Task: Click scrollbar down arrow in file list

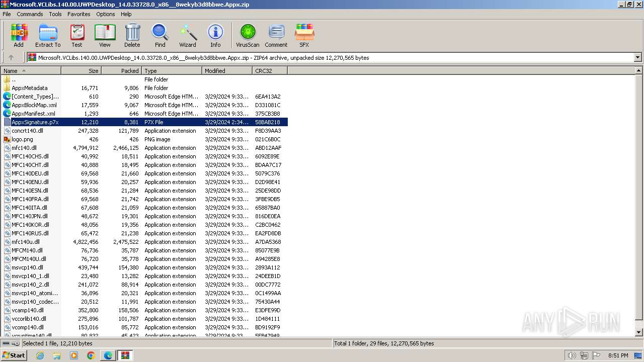Action: pyautogui.click(x=639, y=332)
